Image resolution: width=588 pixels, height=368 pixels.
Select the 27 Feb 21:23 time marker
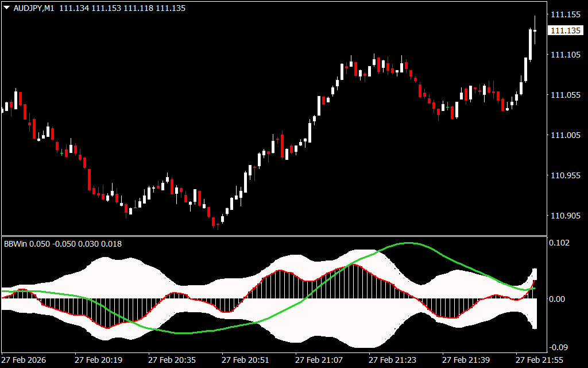392,360
